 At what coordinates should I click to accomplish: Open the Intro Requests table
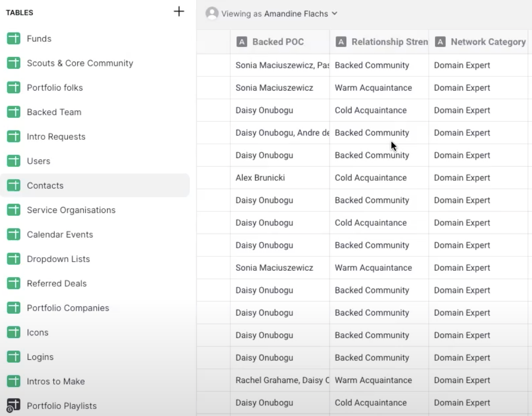coord(56,136)
